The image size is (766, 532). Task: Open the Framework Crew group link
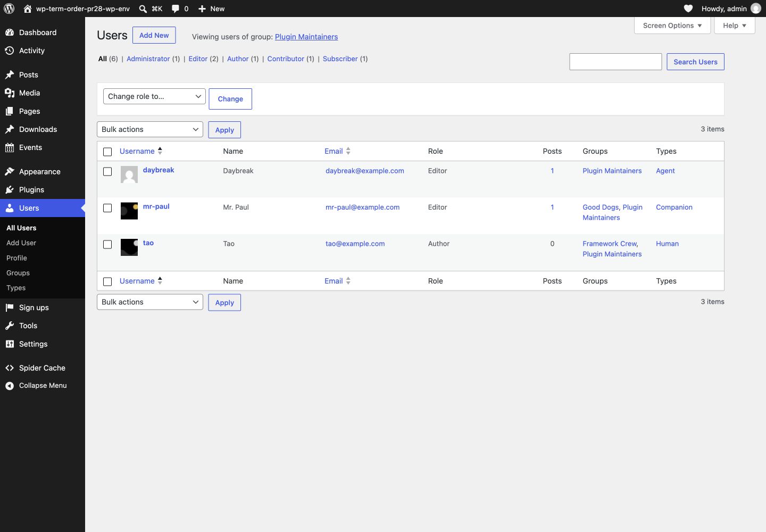click(x=610, y=244)
